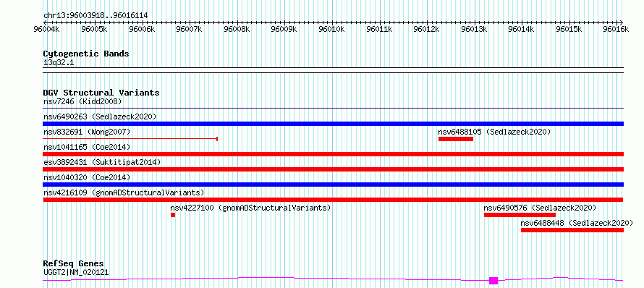Select the nsv4216109 red variant bar
Viewport: 644px width, 288px height.
tap(334, 200)
